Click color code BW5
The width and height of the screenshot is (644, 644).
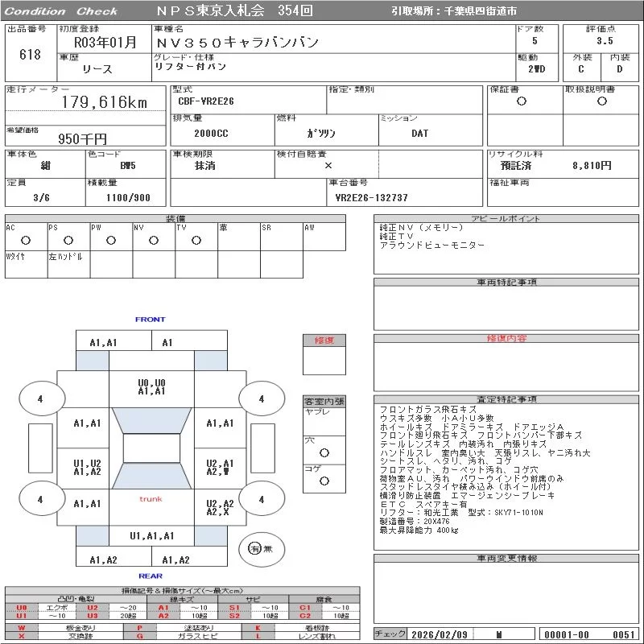128,166
